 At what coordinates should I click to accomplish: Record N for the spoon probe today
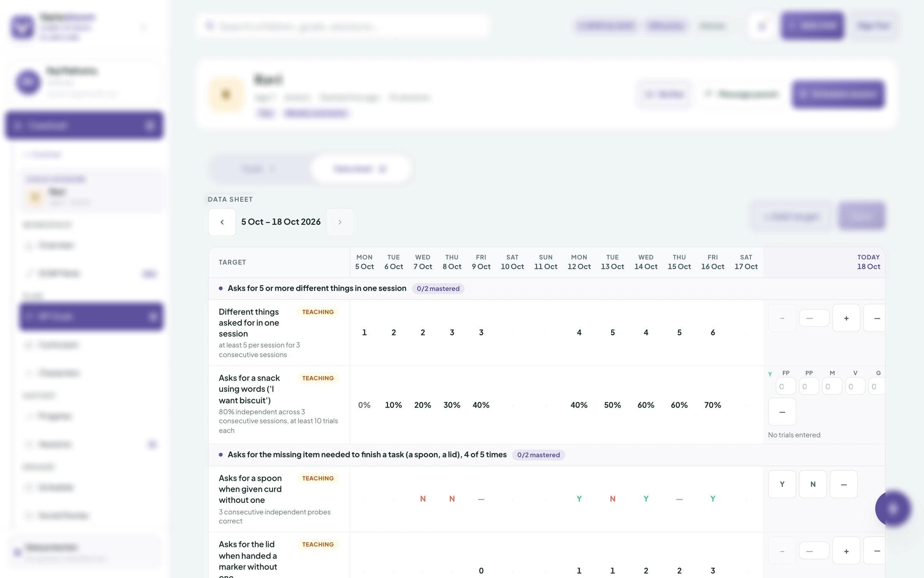click(x=813, y=484)
